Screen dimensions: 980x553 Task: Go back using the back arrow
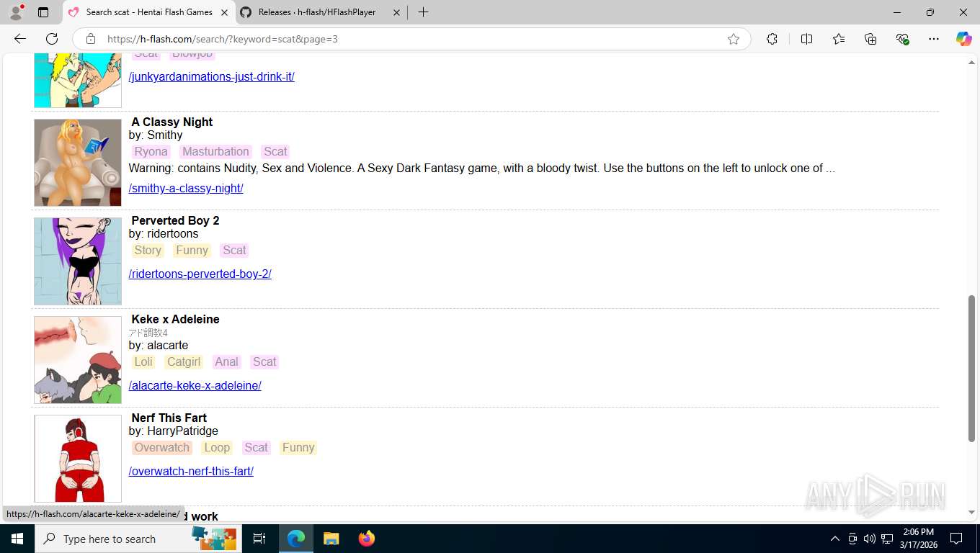click(20, 39)
